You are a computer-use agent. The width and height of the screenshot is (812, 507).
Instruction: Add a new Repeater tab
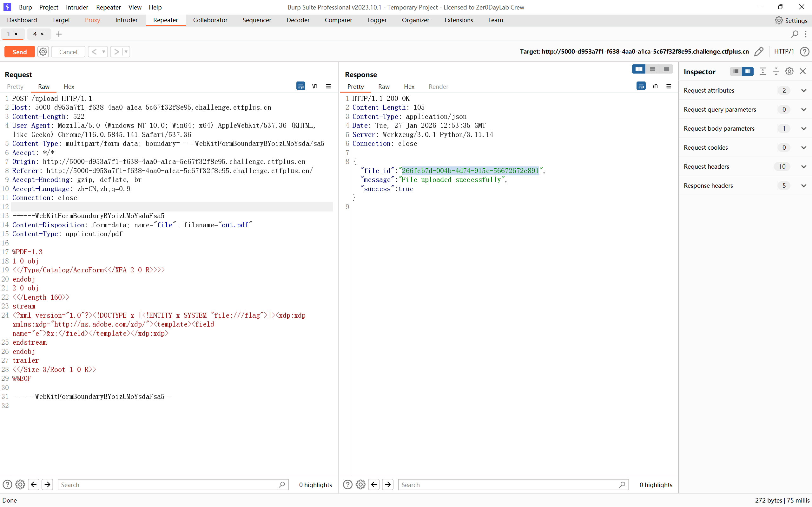(59, 34)
